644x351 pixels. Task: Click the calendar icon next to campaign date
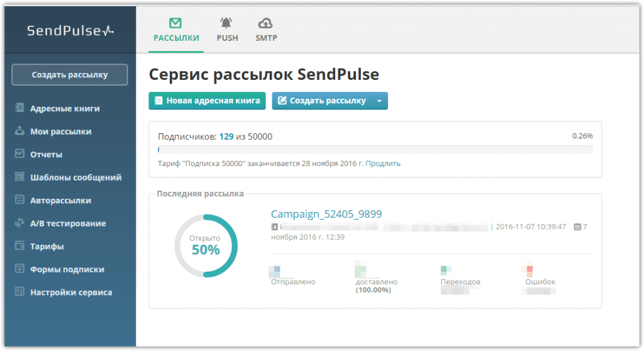click(x=577, y=227)
